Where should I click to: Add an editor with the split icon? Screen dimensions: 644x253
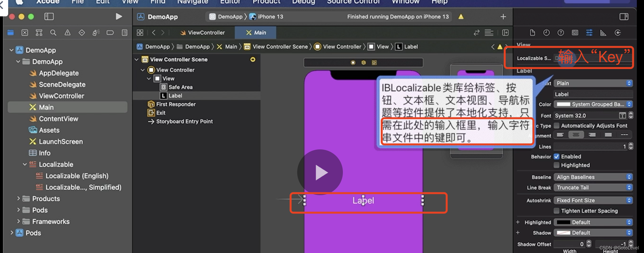(x=505, y=32)
